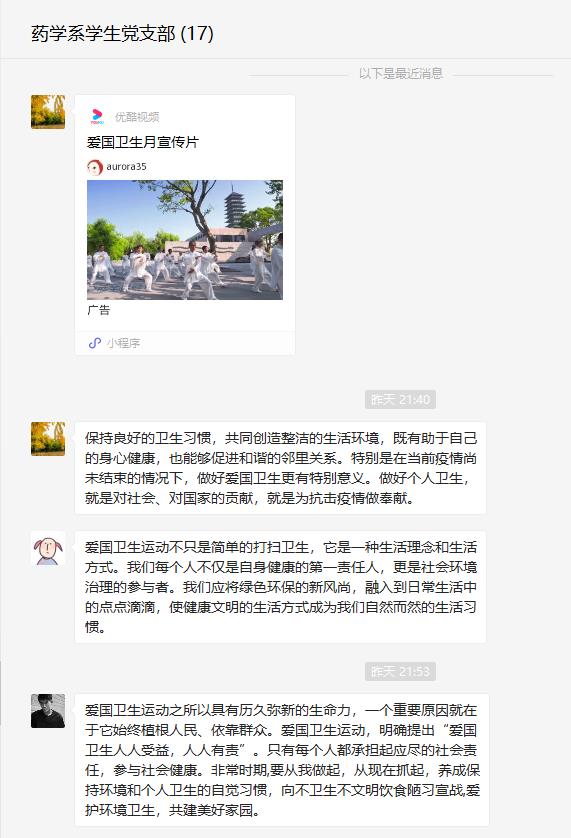Open the yellow tree avatar beside 保持良好 message
This screenshot has width=571, height=838.
pos(48,439)
